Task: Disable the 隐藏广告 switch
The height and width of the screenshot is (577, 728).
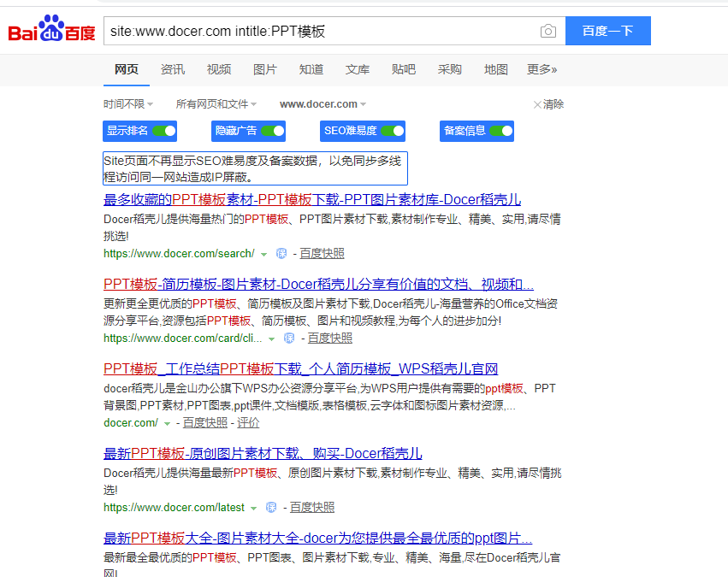Action: click(273, 131)
